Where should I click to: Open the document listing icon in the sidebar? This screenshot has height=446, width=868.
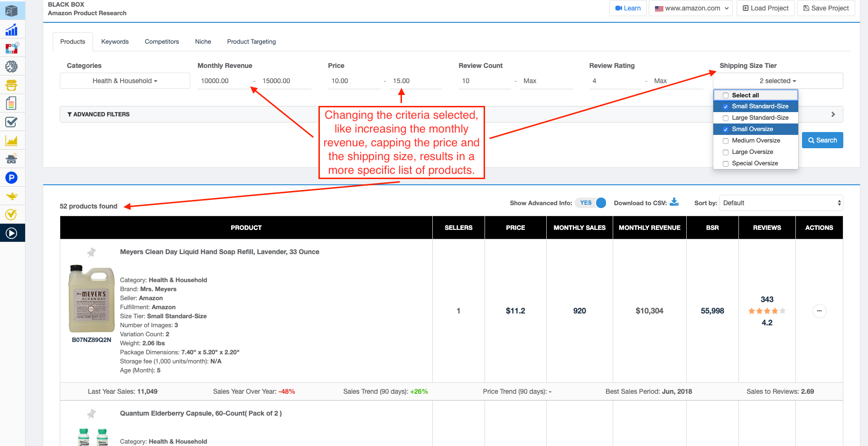click(x=11, y=103)
